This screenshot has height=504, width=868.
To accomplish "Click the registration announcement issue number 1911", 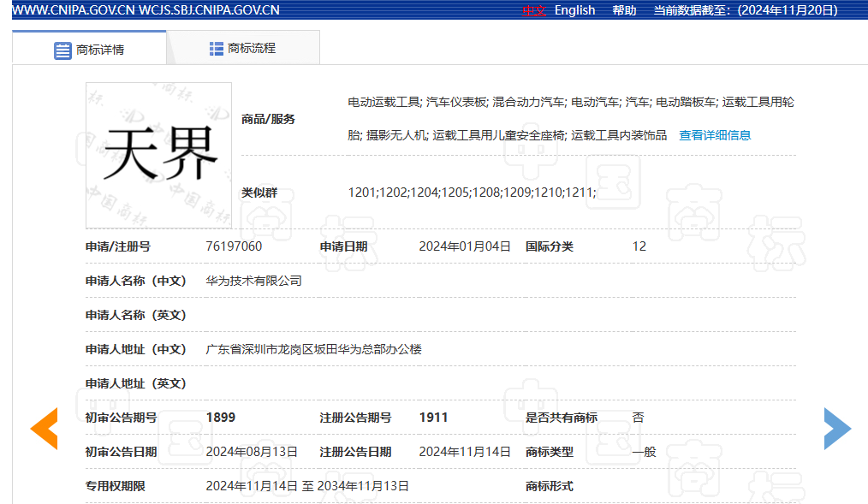I will click(x=433, y=418).
